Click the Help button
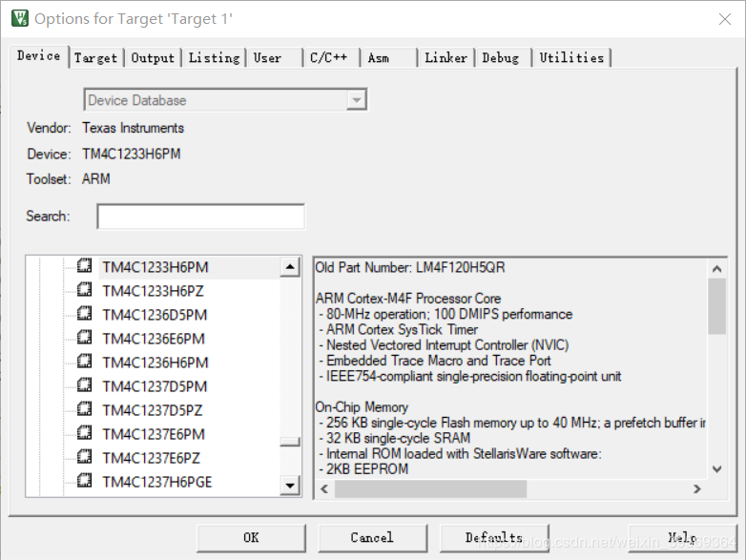 pos(683,538)
